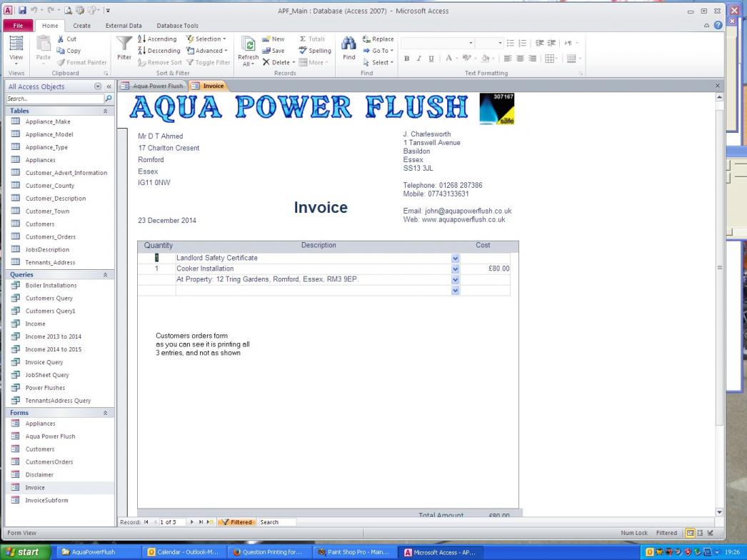This screenshot has width=747, height=560.
Task: Open the File tab
Action: (18, 26)
